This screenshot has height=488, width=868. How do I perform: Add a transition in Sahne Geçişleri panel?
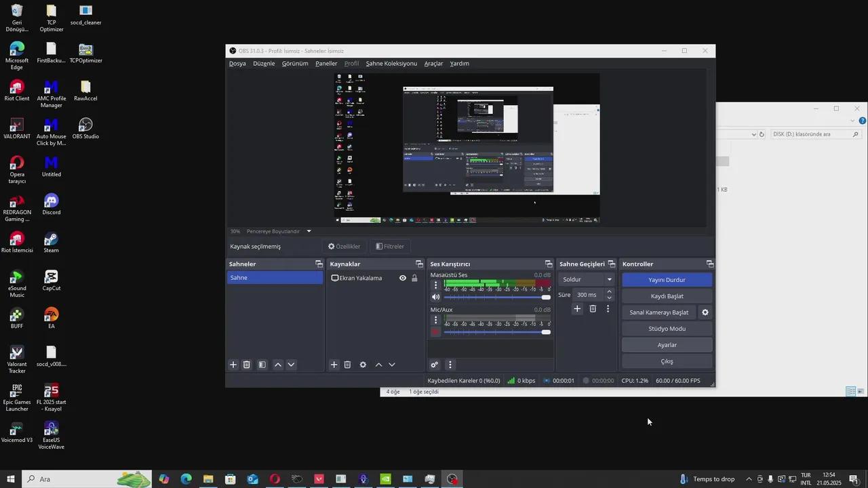(x=576, y=308)
